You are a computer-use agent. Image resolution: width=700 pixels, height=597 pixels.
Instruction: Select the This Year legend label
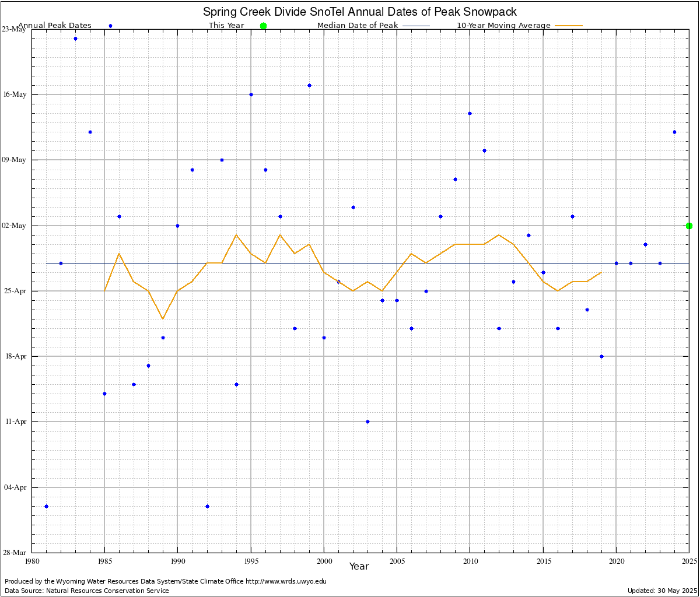[x=226, y=26]
